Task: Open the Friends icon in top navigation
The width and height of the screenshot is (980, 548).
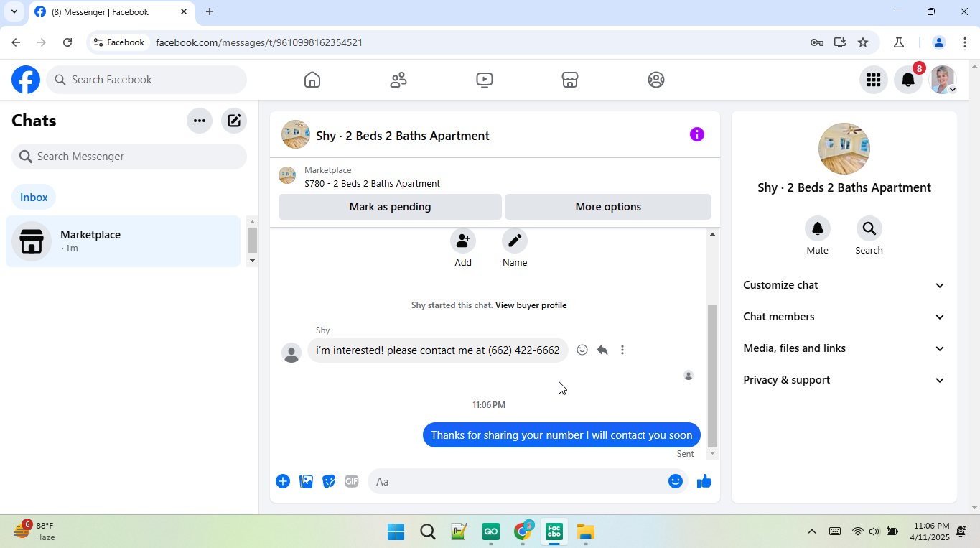Action: point(398,80)
